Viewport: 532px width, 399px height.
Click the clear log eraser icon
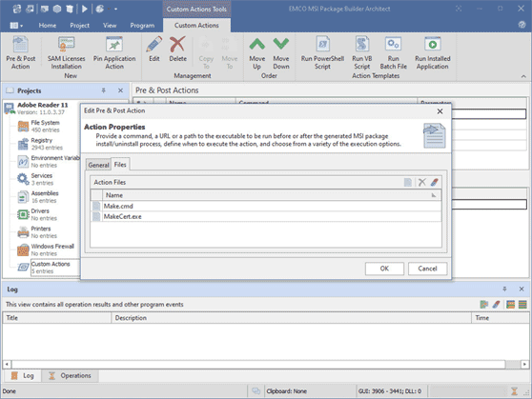click(x=496, y=304)
